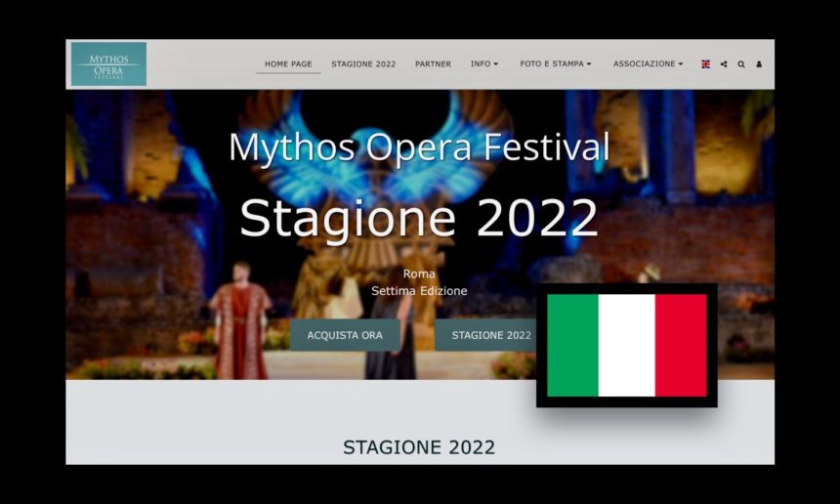Open STAGIONE 2022 in navigation bar
Screen dimensions: 840x504
[x=363, y=63]
